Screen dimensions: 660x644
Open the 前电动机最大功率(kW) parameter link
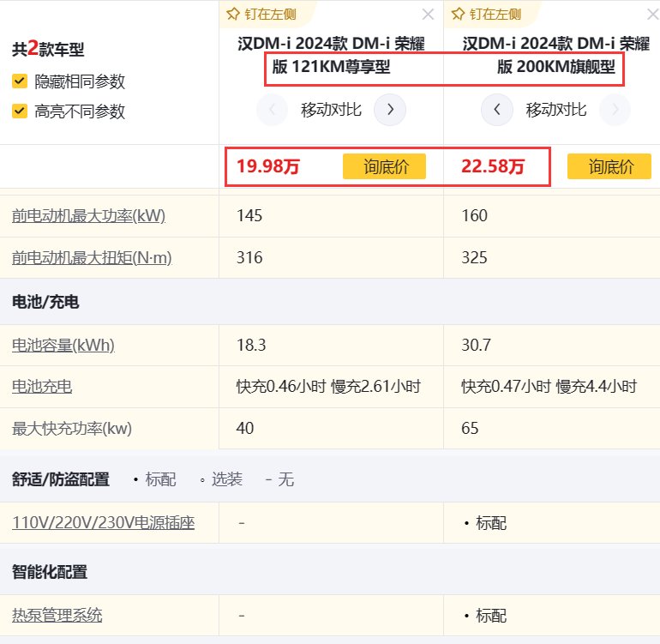(x=88, y=216)
